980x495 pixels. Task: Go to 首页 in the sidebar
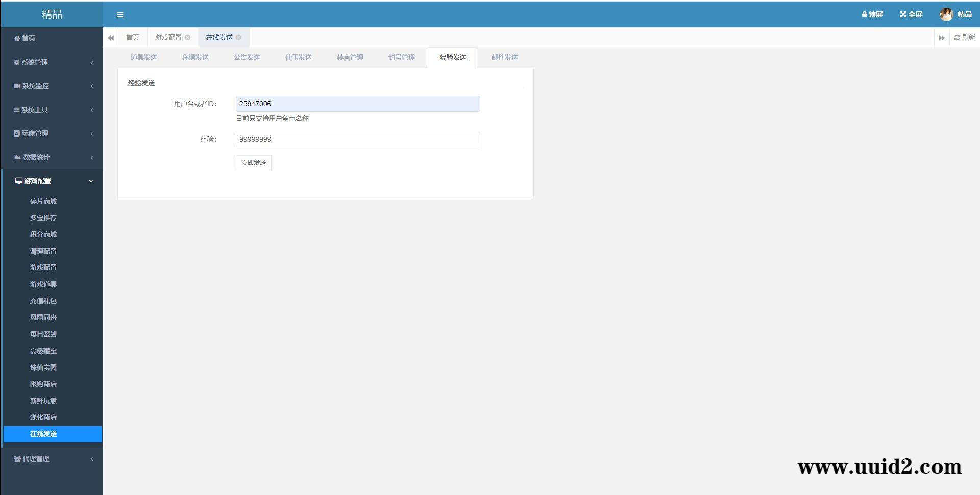28,38
